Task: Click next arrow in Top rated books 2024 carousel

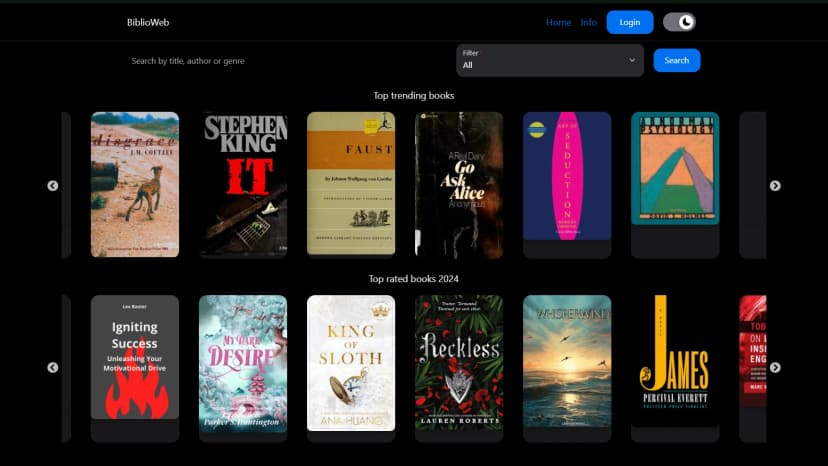Action: 775,367
